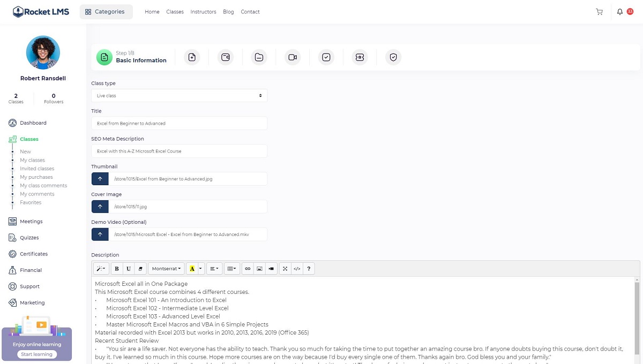Insert a link using the editor toolbar
643x364 pixels.
[x=247, y=269]
